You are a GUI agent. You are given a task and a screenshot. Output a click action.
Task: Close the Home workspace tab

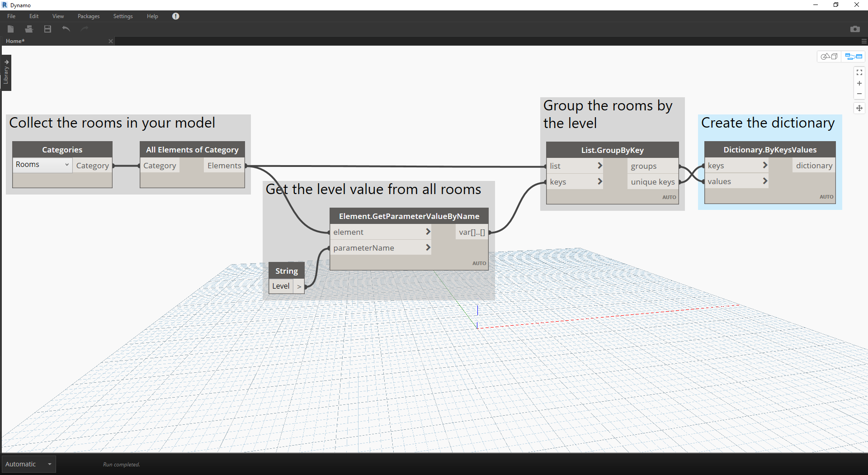111,41
